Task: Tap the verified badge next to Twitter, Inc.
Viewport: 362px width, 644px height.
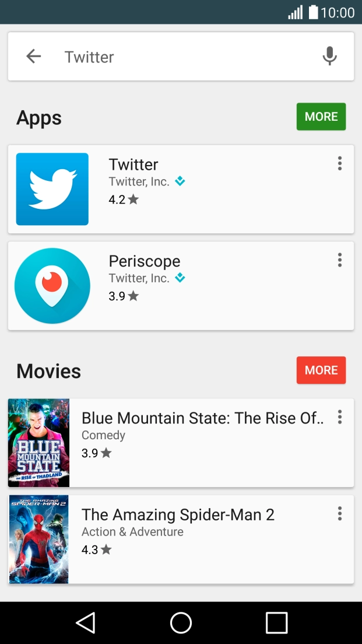Action: pos(180,181)
